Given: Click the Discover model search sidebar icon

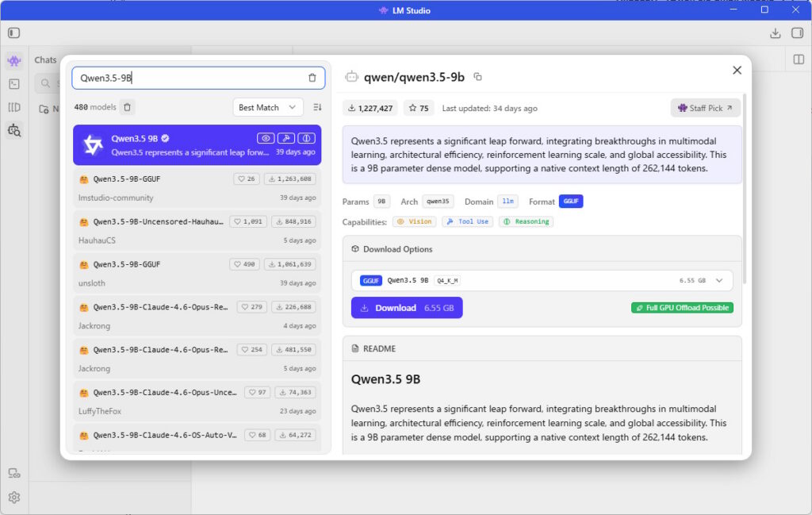Looking at the screenshot, I should pyautogui.click(x=13, y=130).
